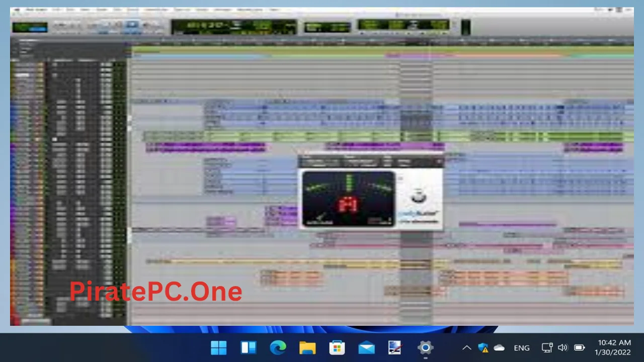The height and width of the screenshot is (362, 644).
Task: Switch input language via ENG indicator
Action: coord(522,347)
